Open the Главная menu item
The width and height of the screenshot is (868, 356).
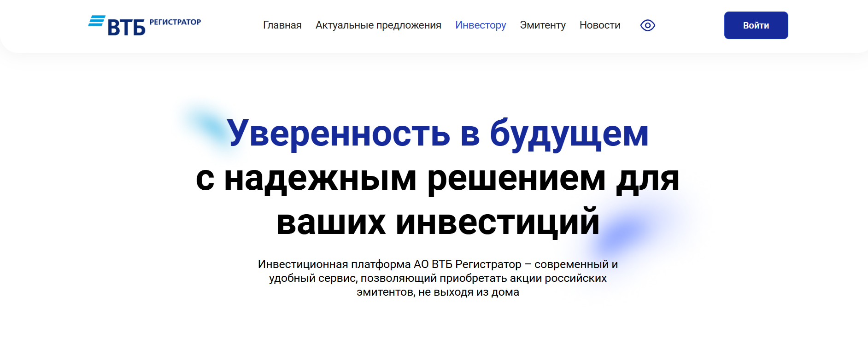(x=282, y=25)
